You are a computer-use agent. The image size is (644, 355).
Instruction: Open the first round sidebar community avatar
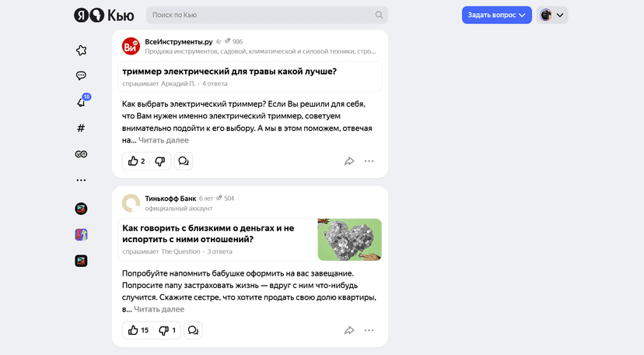coord(82,209)
